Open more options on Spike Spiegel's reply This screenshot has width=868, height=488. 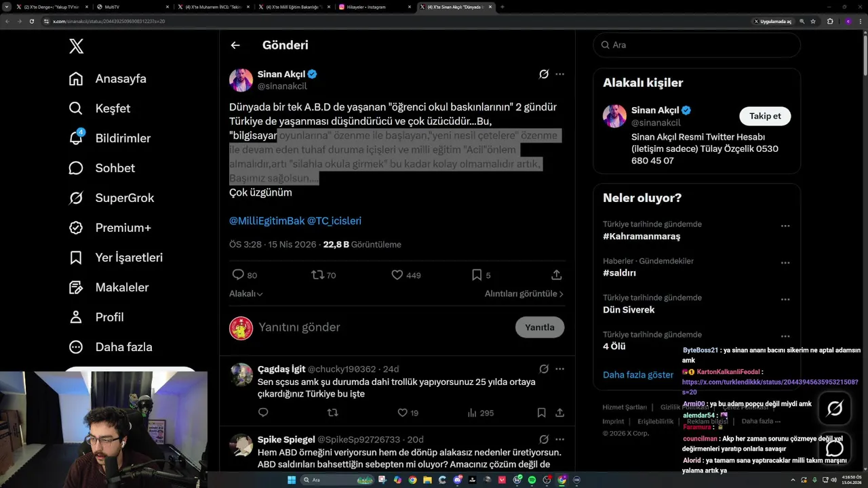tap(559, 440)
